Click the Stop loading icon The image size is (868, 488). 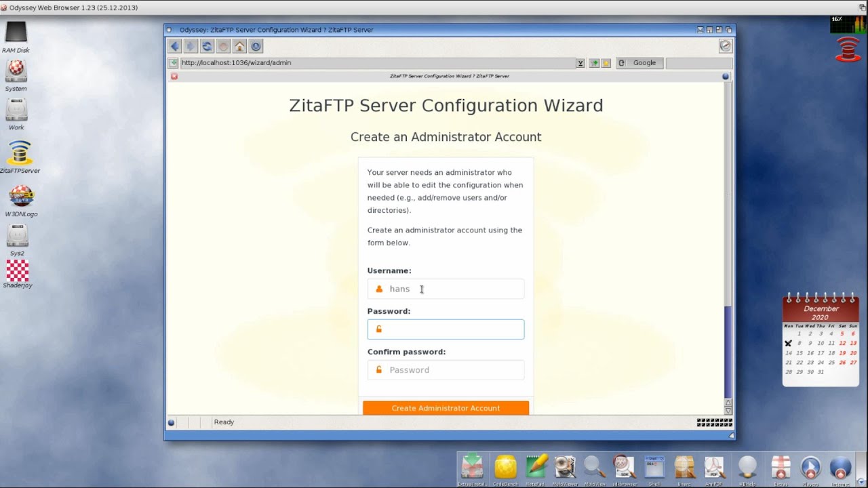pyautogui.click(x=223, y=46)
